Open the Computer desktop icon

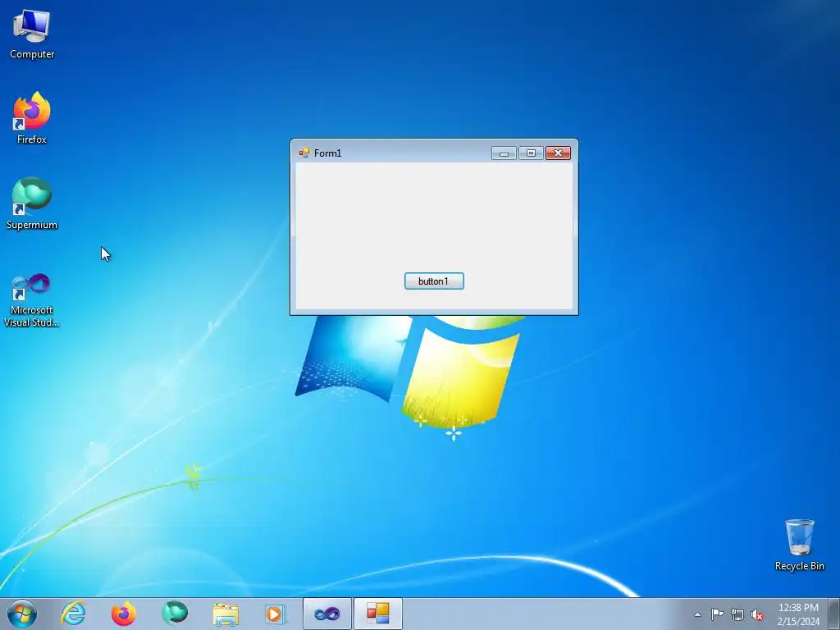pos(32,34)
